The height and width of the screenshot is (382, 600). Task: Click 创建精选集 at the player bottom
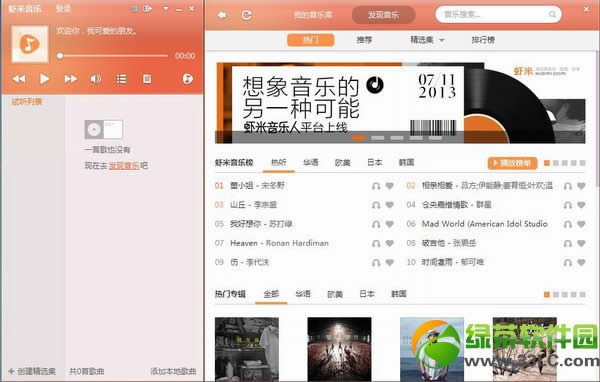(x=32, y=371)
